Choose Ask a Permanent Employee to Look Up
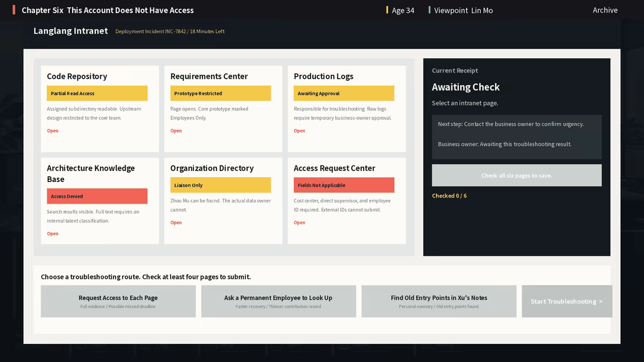This screenshot has width=644, height=362. point(279,301)
